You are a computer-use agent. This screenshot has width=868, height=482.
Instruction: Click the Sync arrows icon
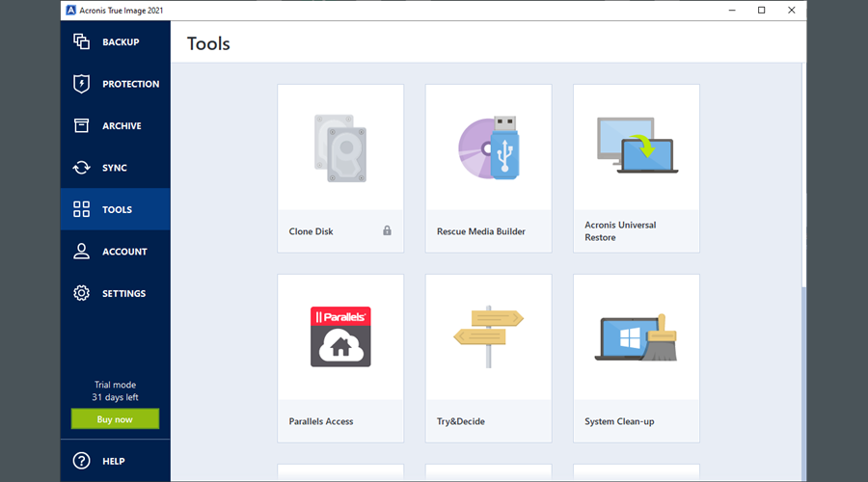coord(82,168)
